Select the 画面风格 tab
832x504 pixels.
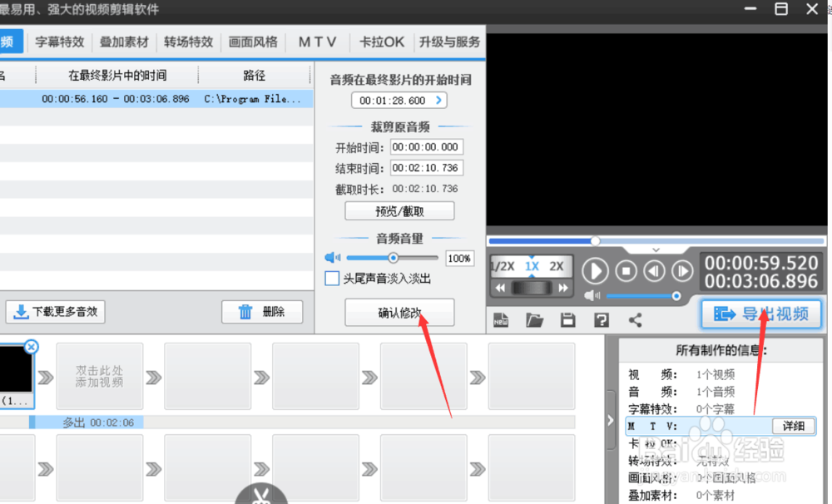tap(253, 42)
